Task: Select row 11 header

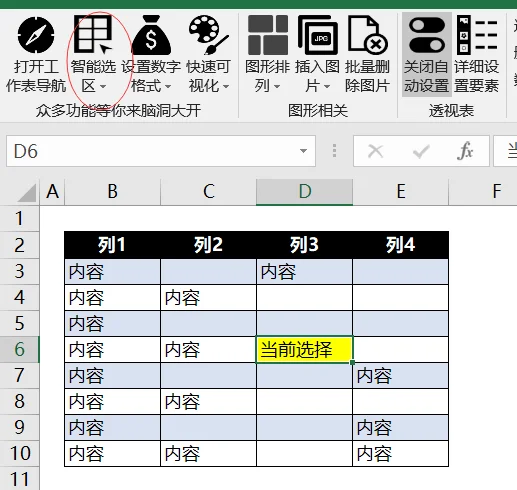Action: [19, 479]
